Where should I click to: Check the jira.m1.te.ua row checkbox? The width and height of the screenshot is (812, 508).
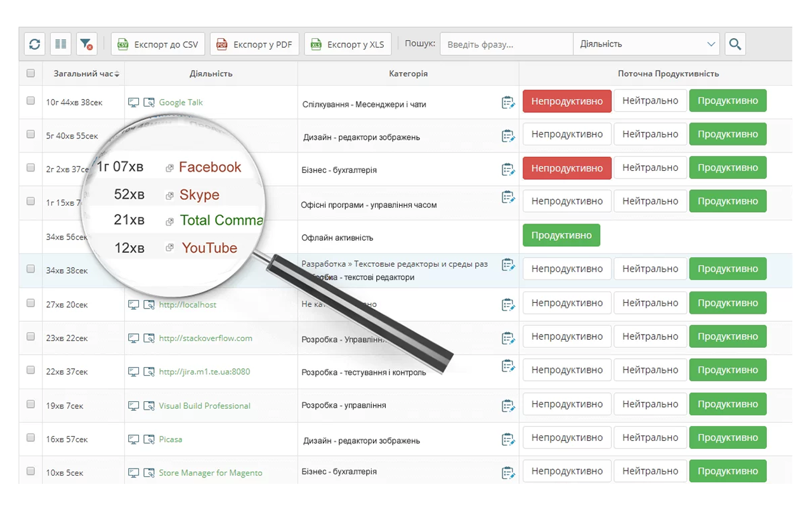coord(30,370)
